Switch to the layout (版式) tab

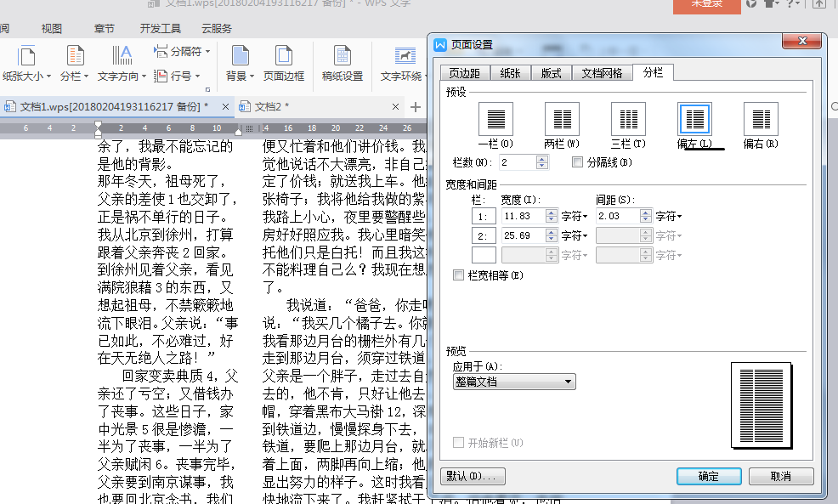point(551,73)
